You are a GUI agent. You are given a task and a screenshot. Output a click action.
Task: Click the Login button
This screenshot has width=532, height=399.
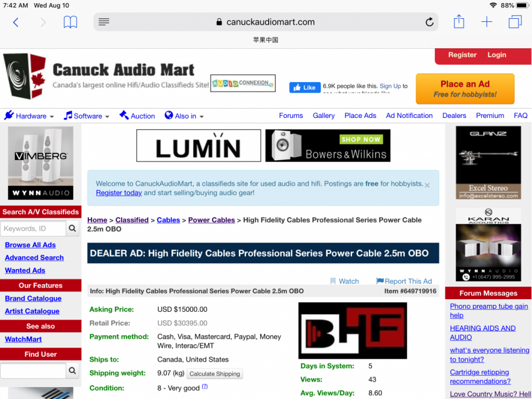[497, 55]
